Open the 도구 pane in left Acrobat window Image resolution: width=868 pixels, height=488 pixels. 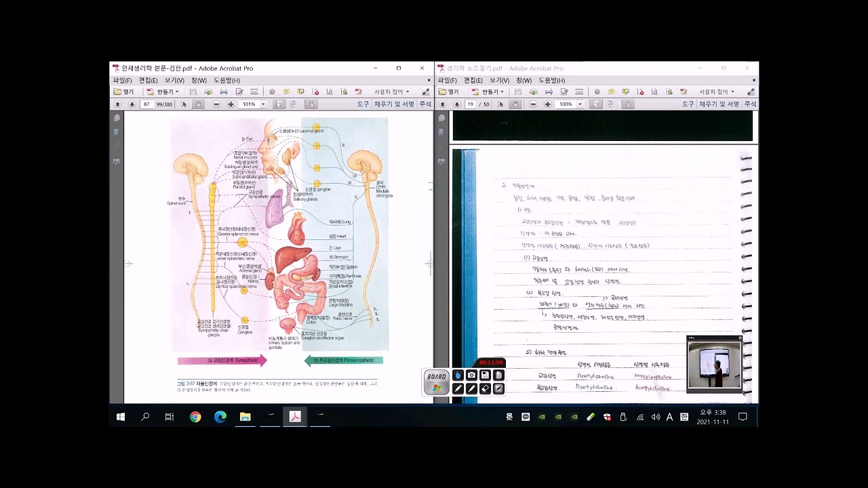[x=363, y=104]
